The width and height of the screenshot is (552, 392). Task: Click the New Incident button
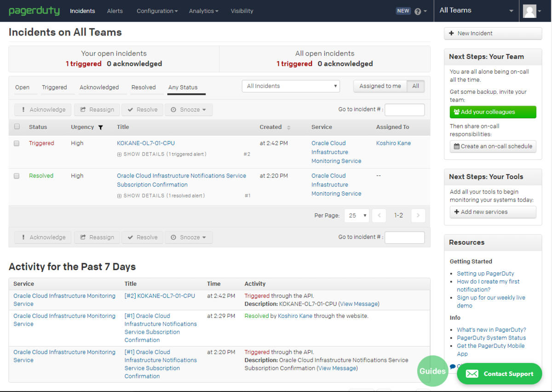pyautogui.click(x=493, y=34)
